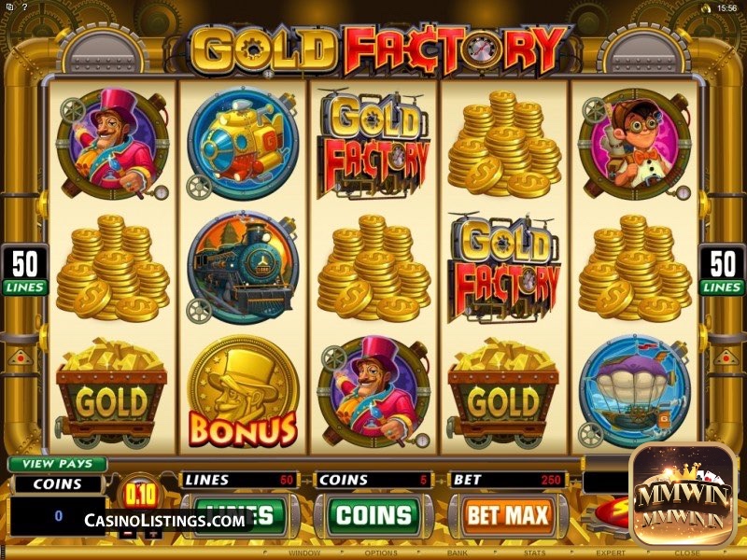Image resolution: width=747 pixels, height=560 pixels.
Task: Click the yellow submarine symbol
Action: [x=243, y=144]
